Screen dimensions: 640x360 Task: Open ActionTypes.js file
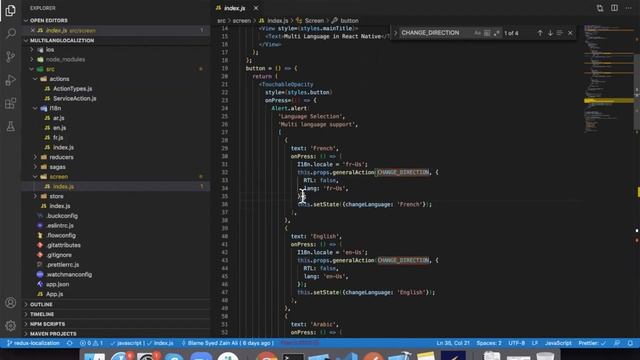point(72,89)
